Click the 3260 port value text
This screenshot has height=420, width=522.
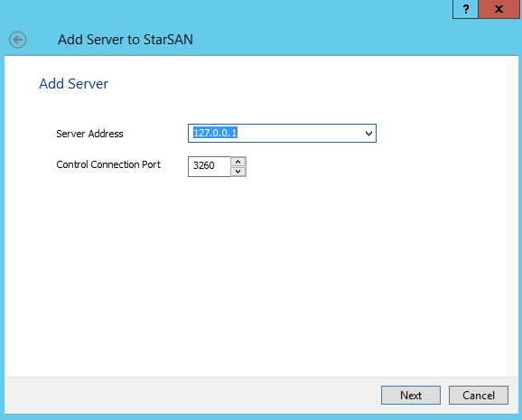coord(204,165)
